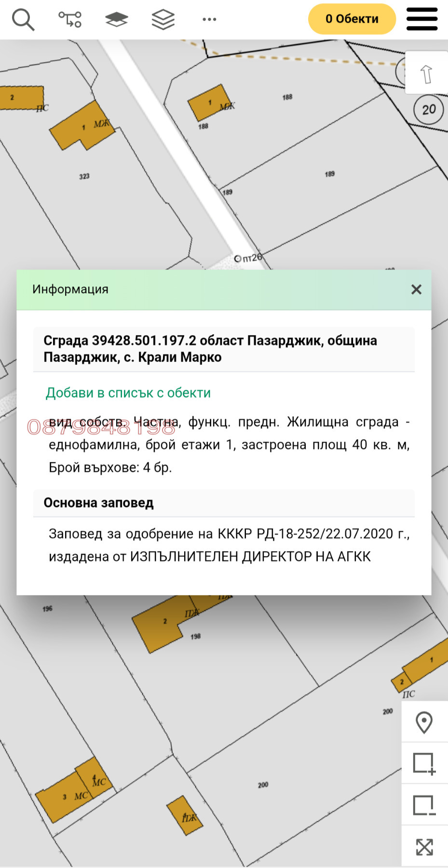The image size is (448, 868).
Task: Select the filled layers icon
Action: [x=116, y=20]
